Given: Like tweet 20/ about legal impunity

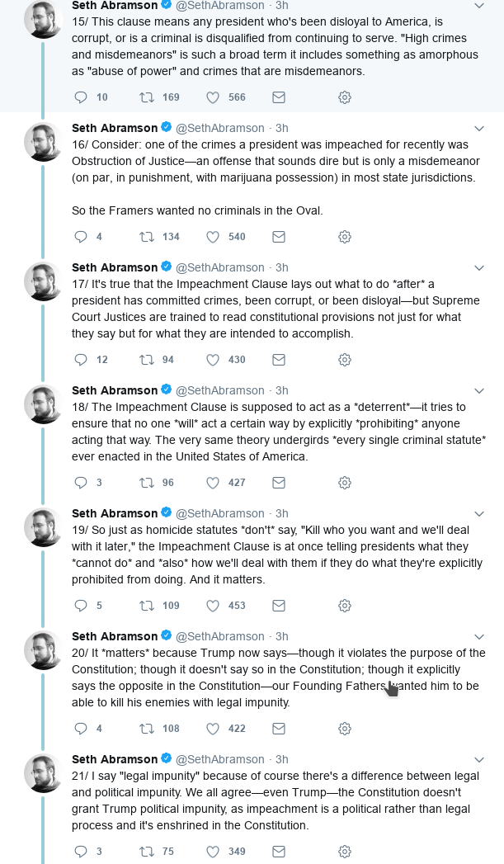Looking at the screenshot, I should 213,729.
